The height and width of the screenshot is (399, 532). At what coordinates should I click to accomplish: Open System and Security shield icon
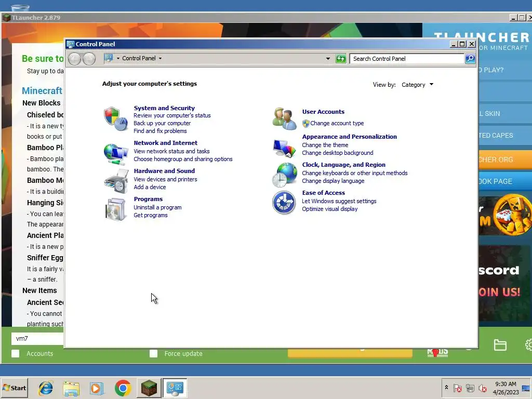[x=116, y=119]
